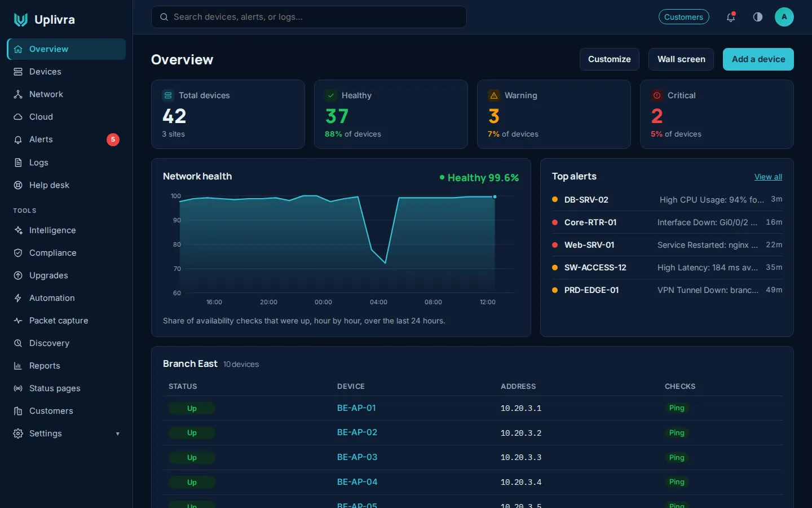Click the Intelligence sparkle icon
The height and width of the screenshot is (508, 812).
coord(18,230)
